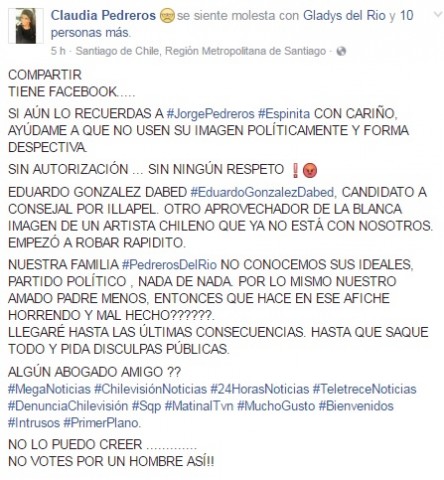The height and width of the screenshot is (480, 444).
Task: Open the #MuchoGusto hashtag
Action: 276,406
